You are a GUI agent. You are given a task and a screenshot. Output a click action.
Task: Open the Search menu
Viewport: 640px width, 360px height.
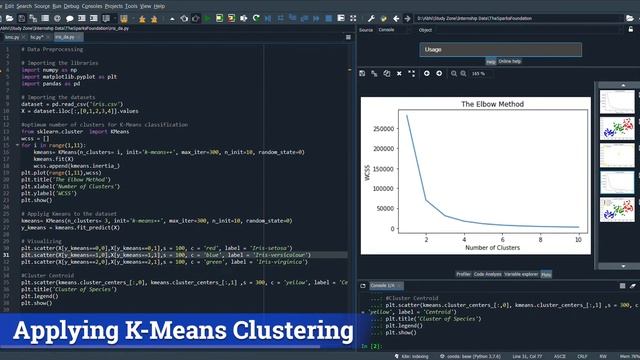coord(24,6)
